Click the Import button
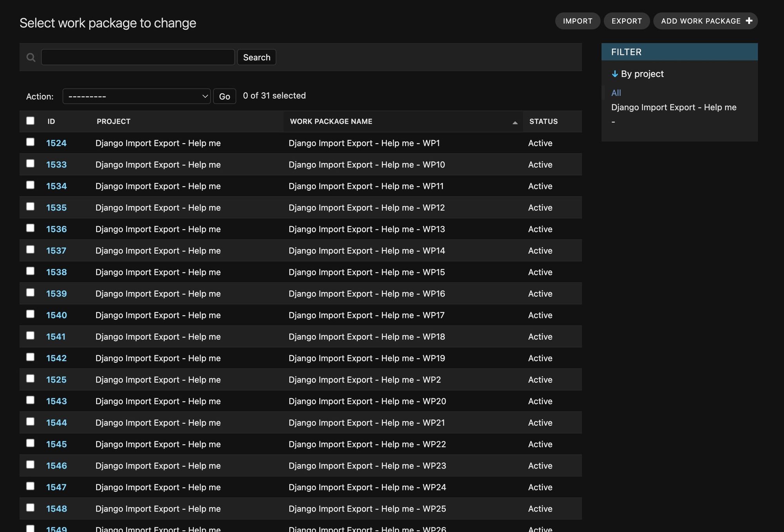Viewport: 784px width, 532px height. 577,21
